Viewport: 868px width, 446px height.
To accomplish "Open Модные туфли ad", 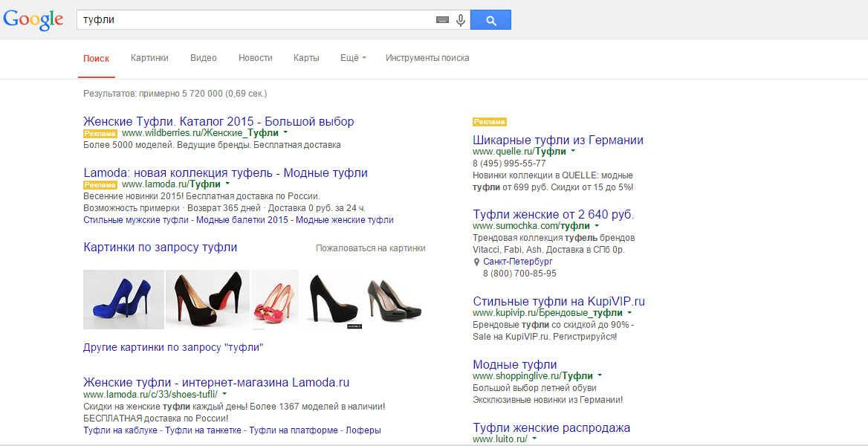I will tap(515, 364).
